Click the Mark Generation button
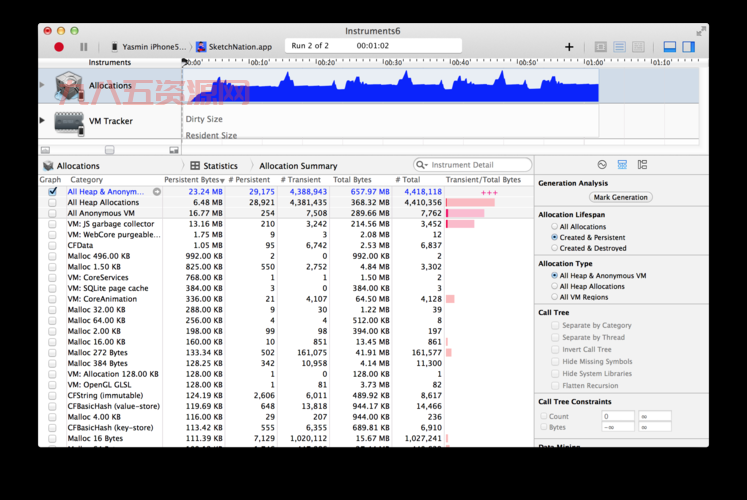 click(620, 197)
